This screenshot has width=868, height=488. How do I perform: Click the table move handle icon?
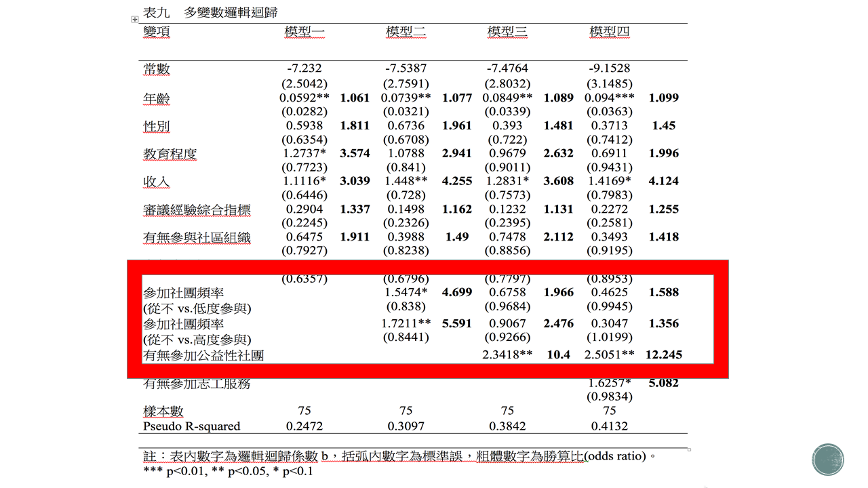(x=134, y=20)
